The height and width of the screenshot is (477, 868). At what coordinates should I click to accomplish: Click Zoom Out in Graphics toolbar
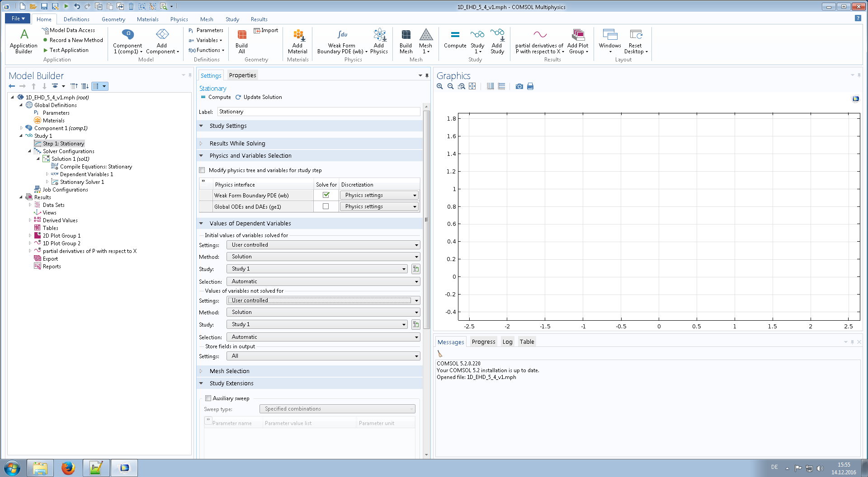pyautogui.click(x=451, y=86)
